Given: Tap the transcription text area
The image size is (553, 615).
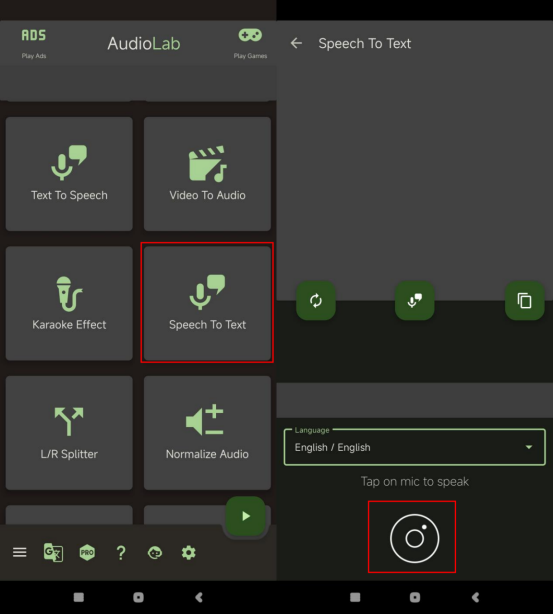Looking at the screenshot, I should tap(415, 173).
